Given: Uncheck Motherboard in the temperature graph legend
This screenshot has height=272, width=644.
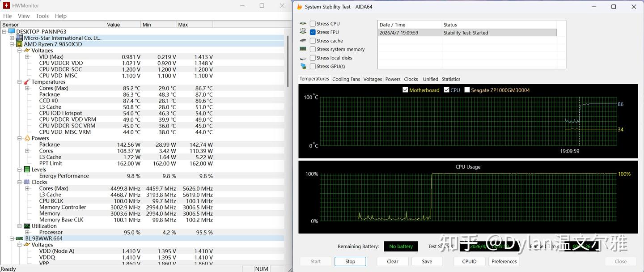Looking at the screenshot, I should [x=405, y=90].
